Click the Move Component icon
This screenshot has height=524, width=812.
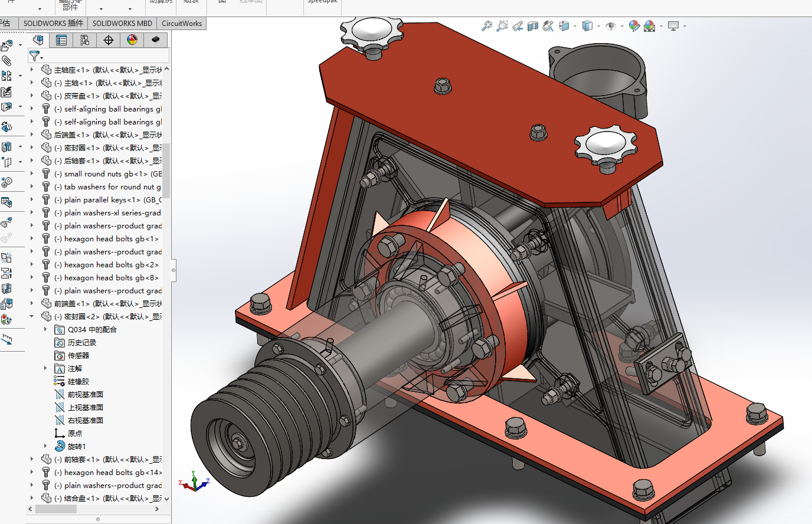[6, 107]
